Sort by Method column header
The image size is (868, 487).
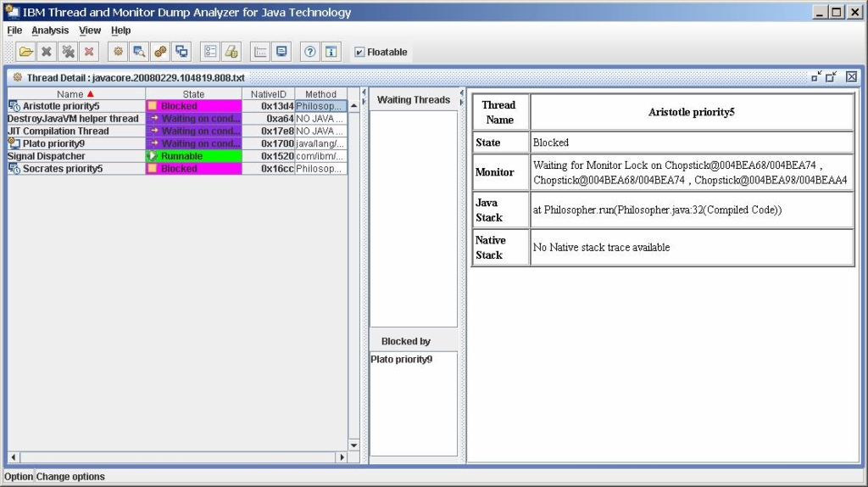pyautogui.click(x=320, y=94)
